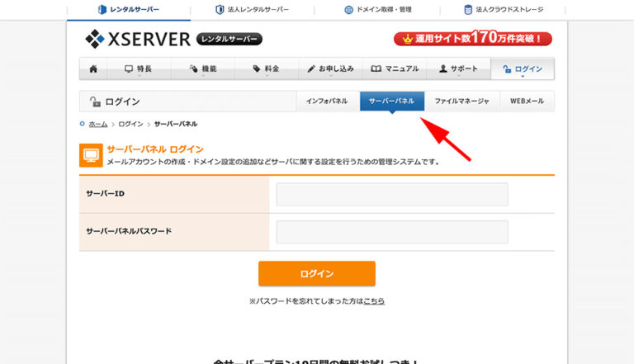Open the マニュアル manual page
Screen dimensions: 634x364
click(x=395, y=69)
